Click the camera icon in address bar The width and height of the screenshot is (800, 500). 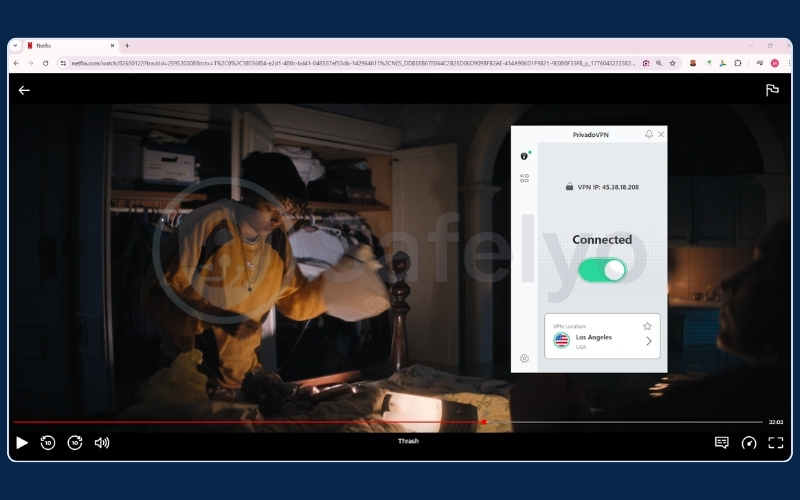coord(646,63)
